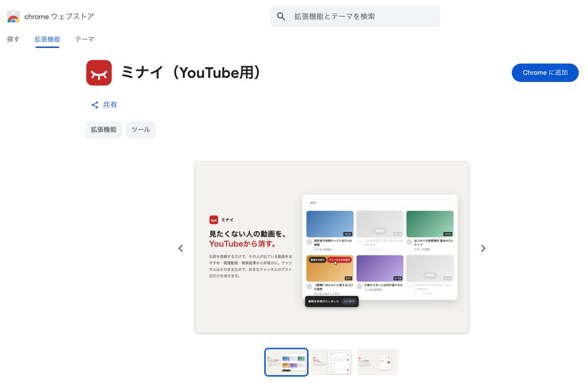Select the second screenshot thumbnail
This screenshot has height=383, width=588.
[x=332, y=362]
